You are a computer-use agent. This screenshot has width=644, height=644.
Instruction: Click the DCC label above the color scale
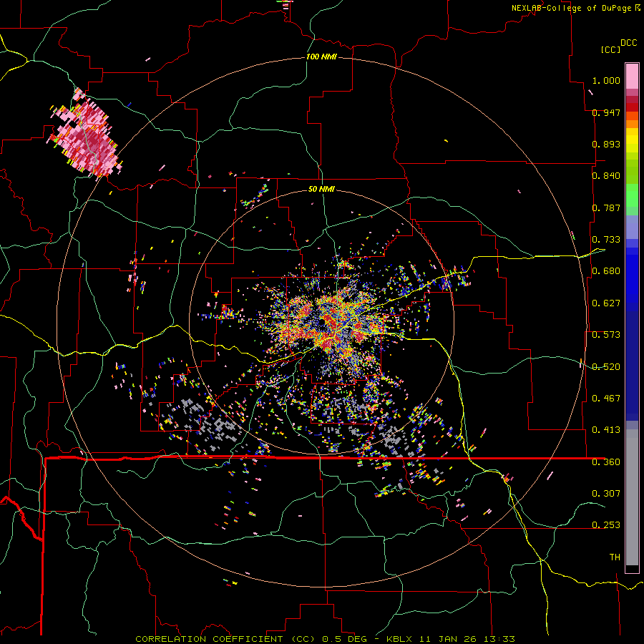[x=628, y=43]
